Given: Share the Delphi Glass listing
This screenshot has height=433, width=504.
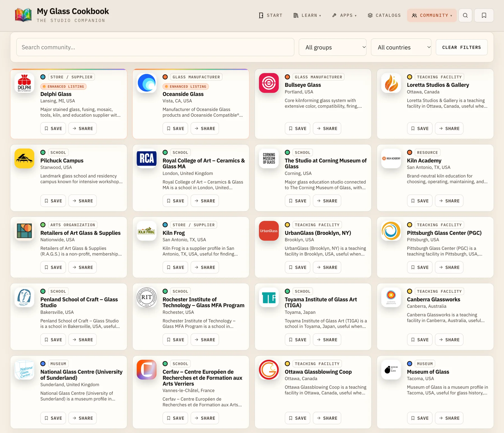Looking at the screenshot, I should click(x=83, y=128).
